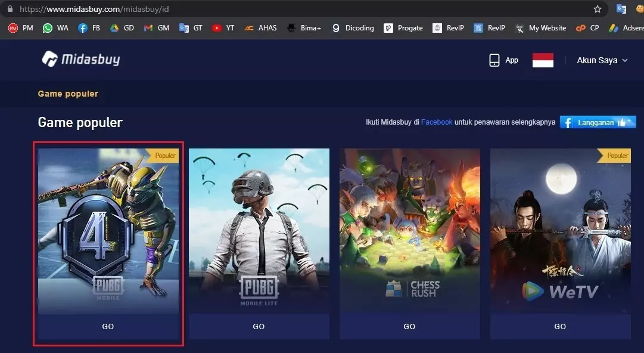The height and width of the screenshot is (353, 644).
Task: Open the CP bookmark
Action: coord(587,28)
